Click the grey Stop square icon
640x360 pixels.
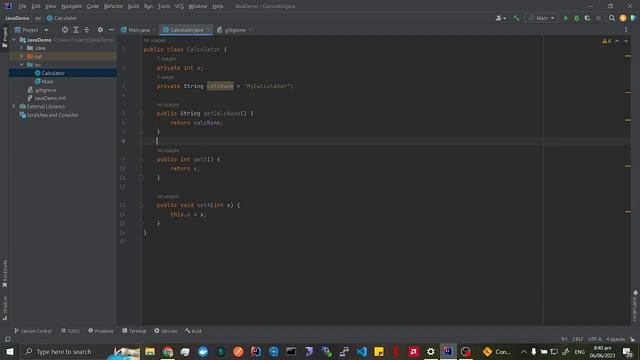[598, 18]
